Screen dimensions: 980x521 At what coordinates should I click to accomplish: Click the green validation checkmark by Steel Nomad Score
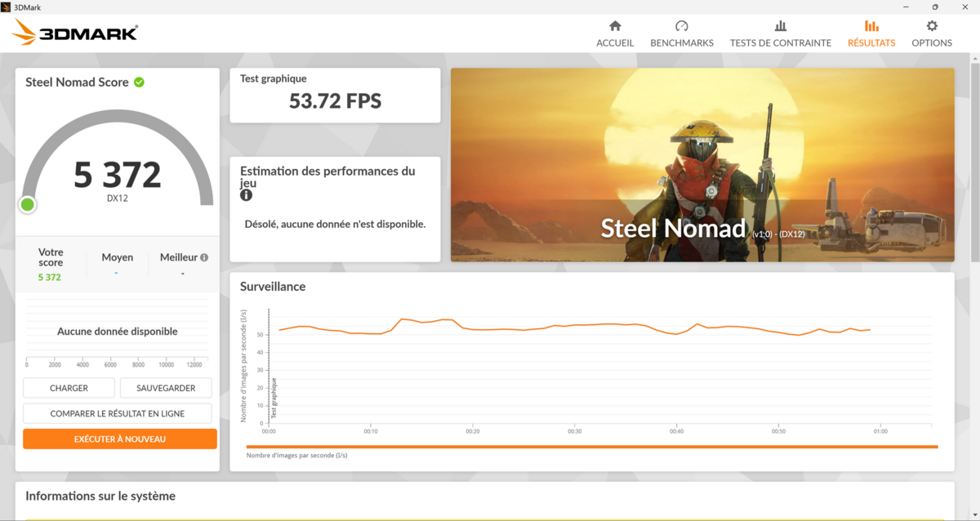(139, 82)
